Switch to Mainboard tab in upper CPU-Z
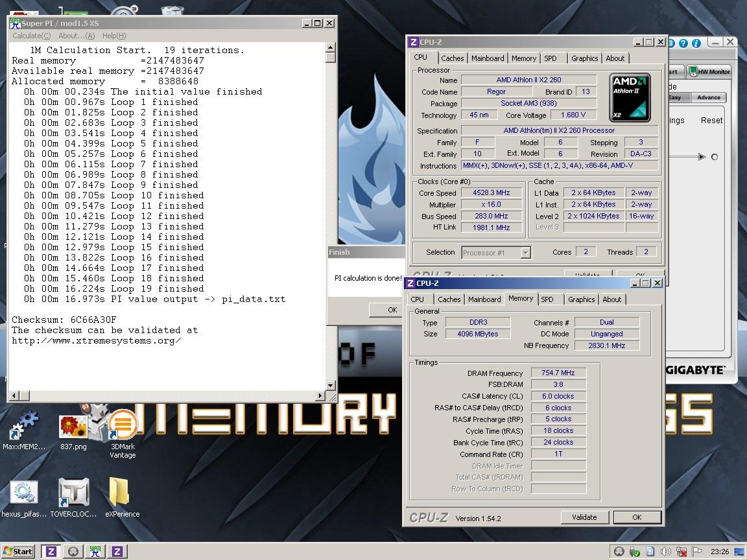747x560 pixels. coord(488,58)
